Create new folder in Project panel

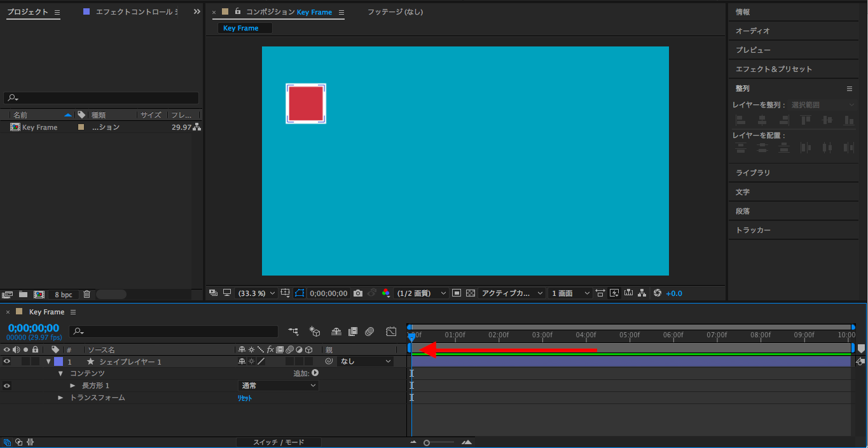(23, 295)
